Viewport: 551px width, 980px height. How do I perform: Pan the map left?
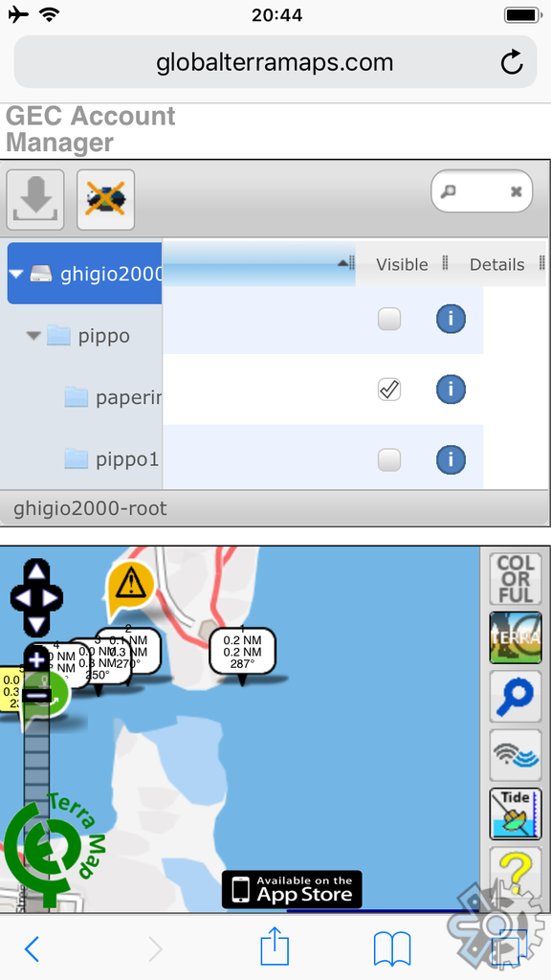(21, 598)
